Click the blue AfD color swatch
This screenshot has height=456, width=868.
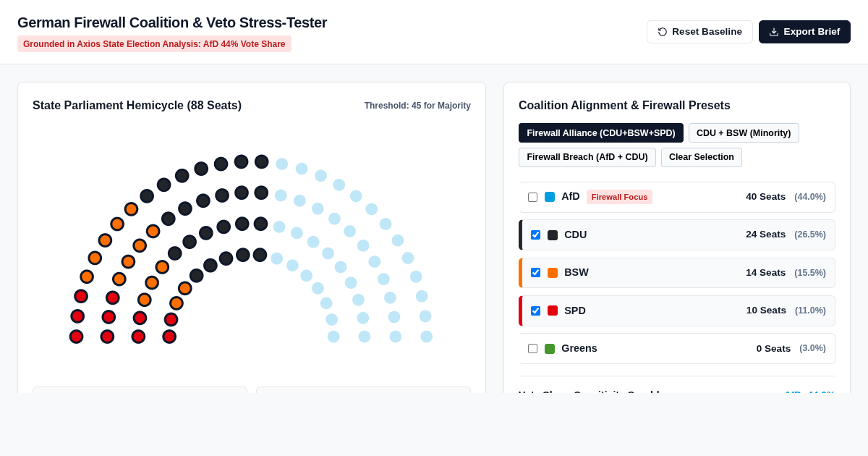point(550,197)
